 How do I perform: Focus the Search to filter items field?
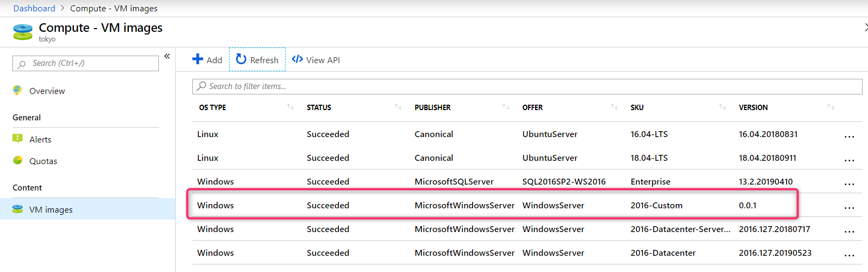tap(527, 86)
